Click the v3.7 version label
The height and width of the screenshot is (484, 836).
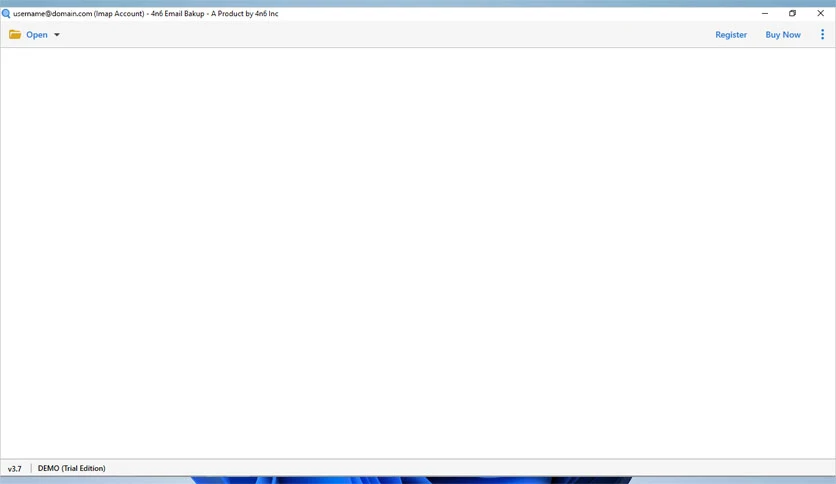coord(14,469)
